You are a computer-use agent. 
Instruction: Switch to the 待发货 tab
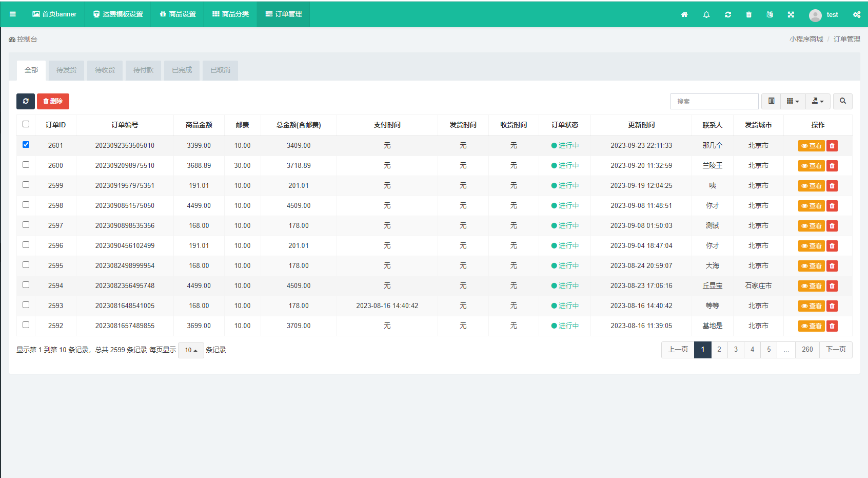(66, 70)
